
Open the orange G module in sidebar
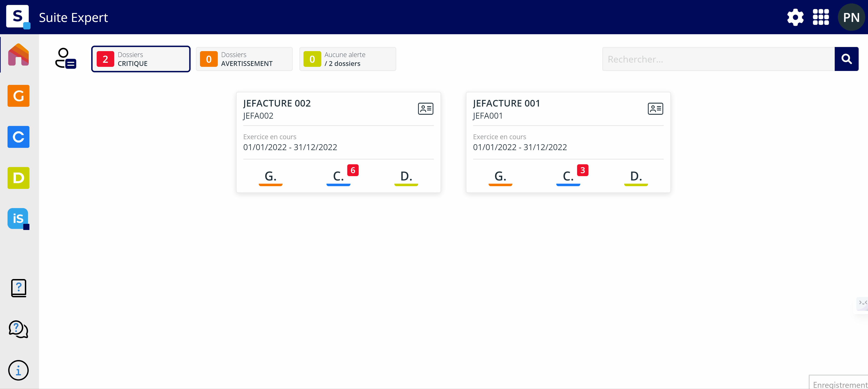point(18,96)
